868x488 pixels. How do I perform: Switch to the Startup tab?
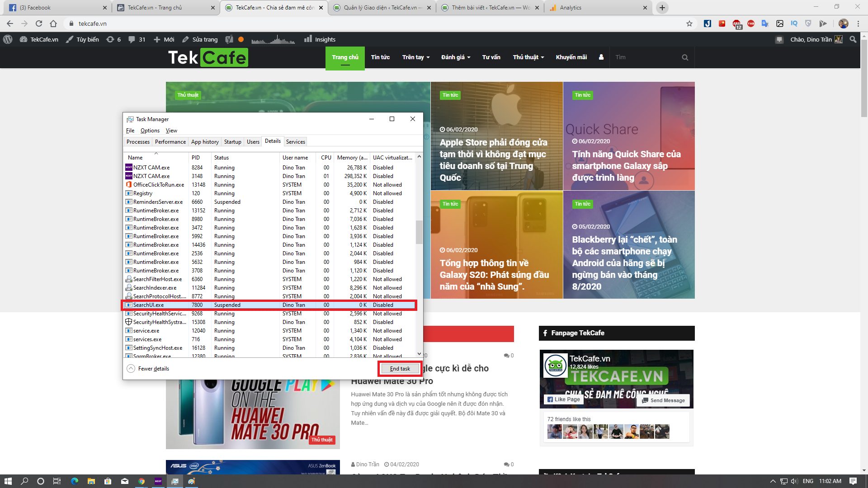pos(233,142)
